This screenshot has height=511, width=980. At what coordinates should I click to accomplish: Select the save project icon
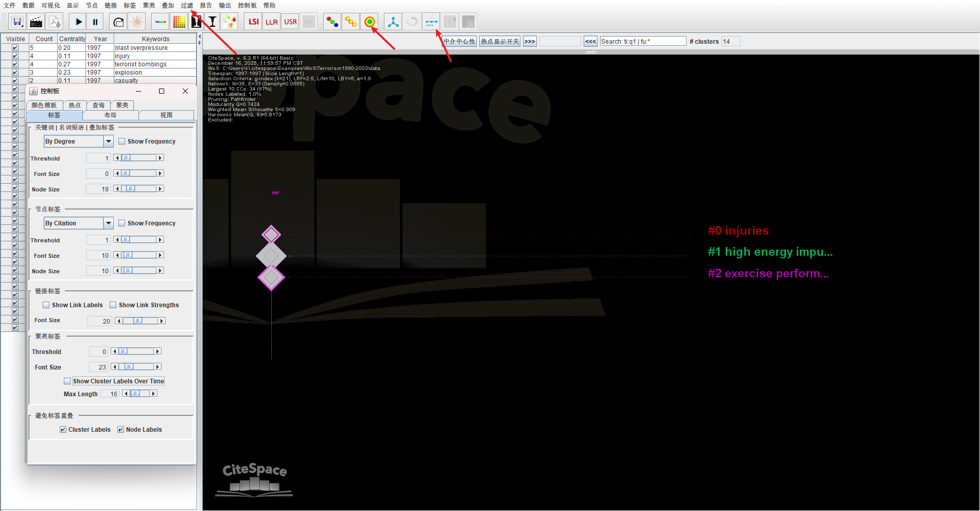point(17,21)
